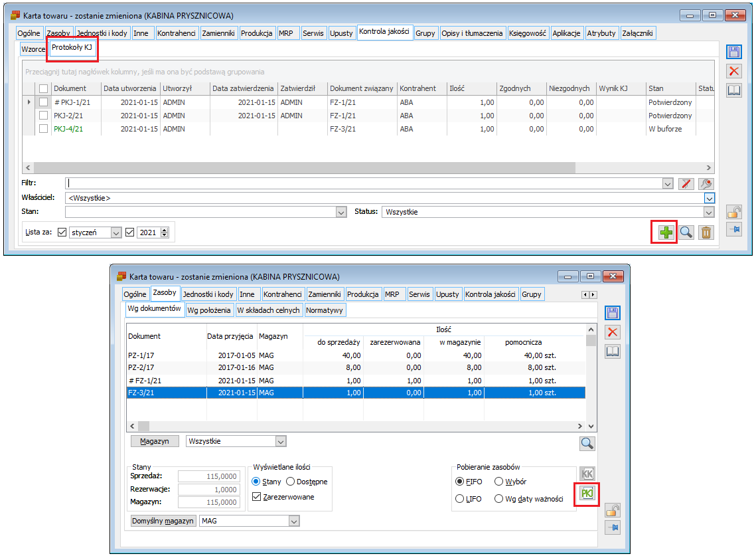Click the green PKJ icon button
Image resolution: width=756 pixels, height=558 pixels.
587,494
